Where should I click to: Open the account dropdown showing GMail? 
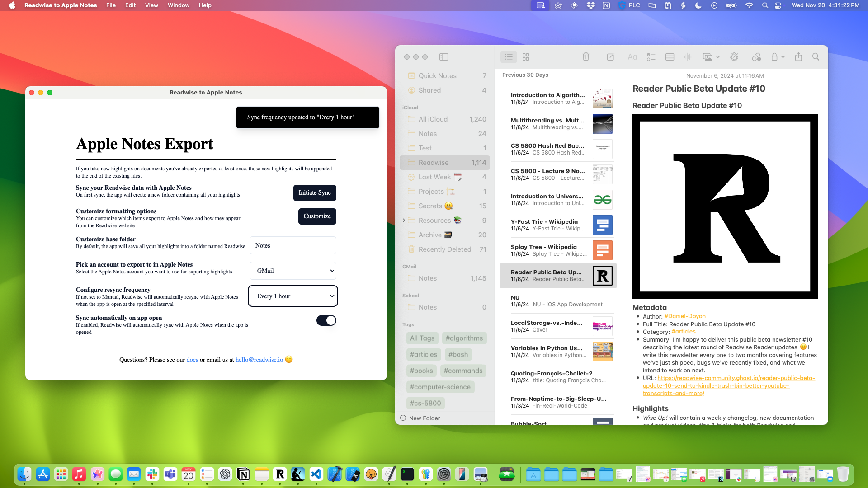point(293,271)
